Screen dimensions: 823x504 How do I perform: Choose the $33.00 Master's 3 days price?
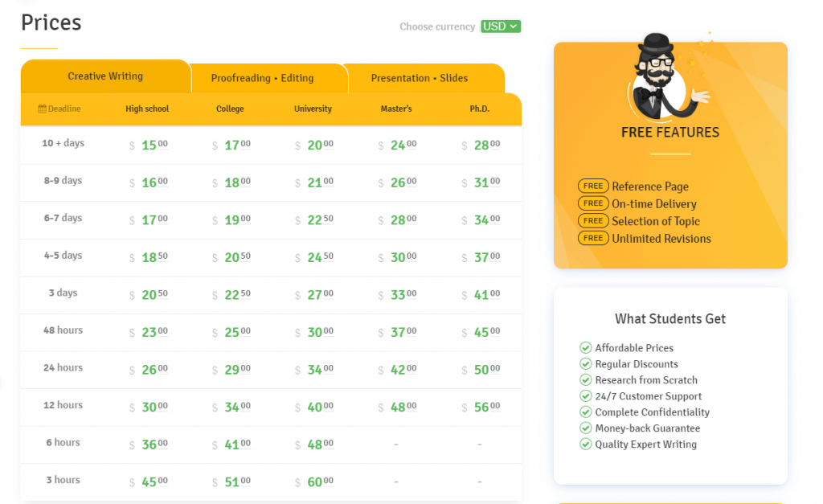pyautogui.click(x=397, y=294)
